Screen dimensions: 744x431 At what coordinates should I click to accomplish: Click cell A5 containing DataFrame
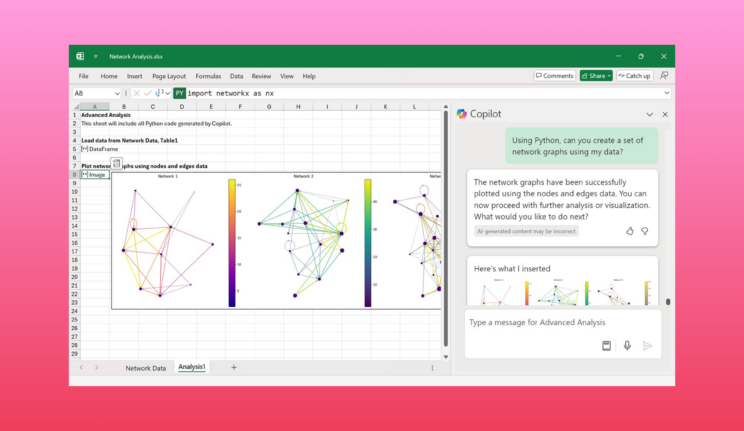95,149
